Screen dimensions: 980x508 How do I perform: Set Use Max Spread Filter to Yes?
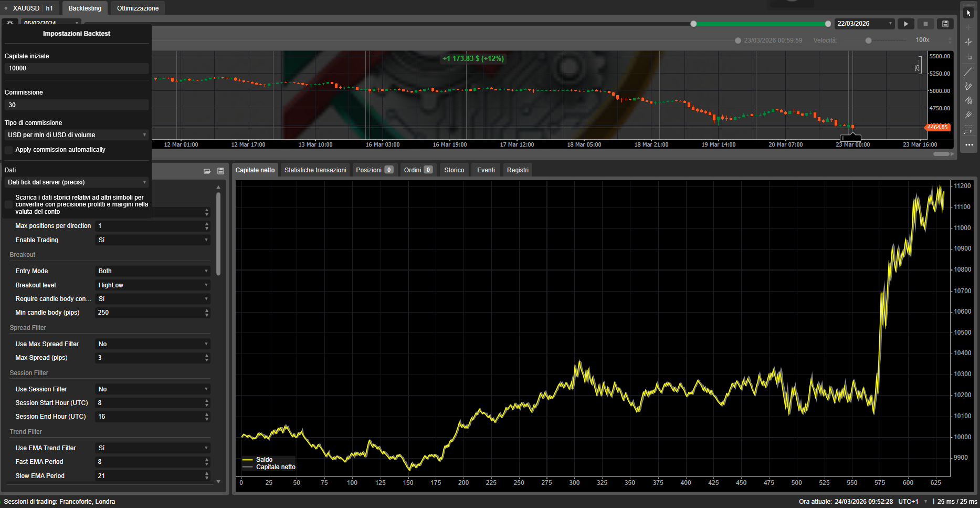point(152,344)
